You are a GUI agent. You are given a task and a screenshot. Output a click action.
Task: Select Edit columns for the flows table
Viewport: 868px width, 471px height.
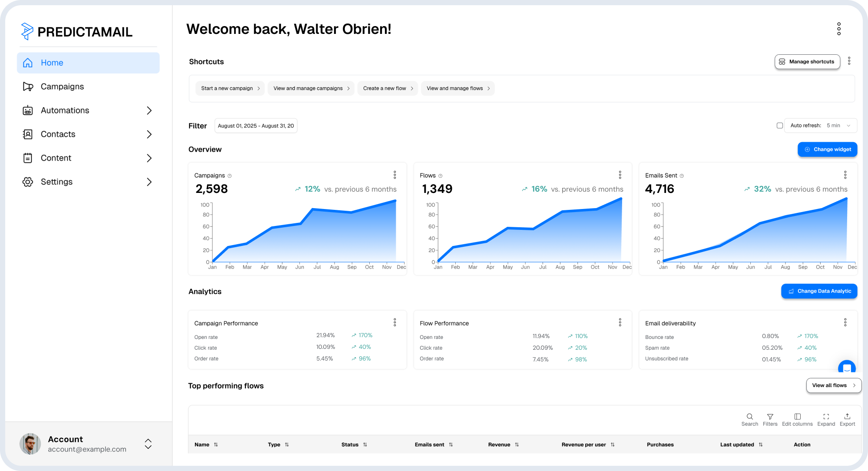click(x=797, y=419)
